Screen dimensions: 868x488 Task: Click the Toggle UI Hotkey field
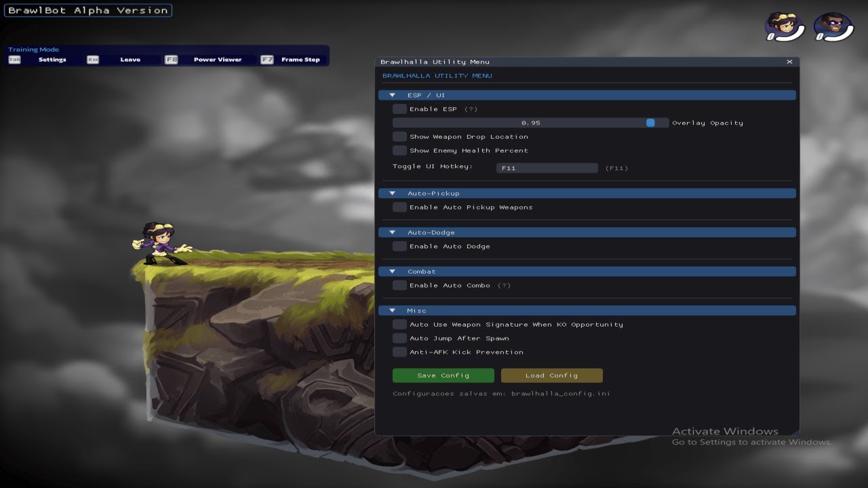pyautogui.click(x=547, y=168)
